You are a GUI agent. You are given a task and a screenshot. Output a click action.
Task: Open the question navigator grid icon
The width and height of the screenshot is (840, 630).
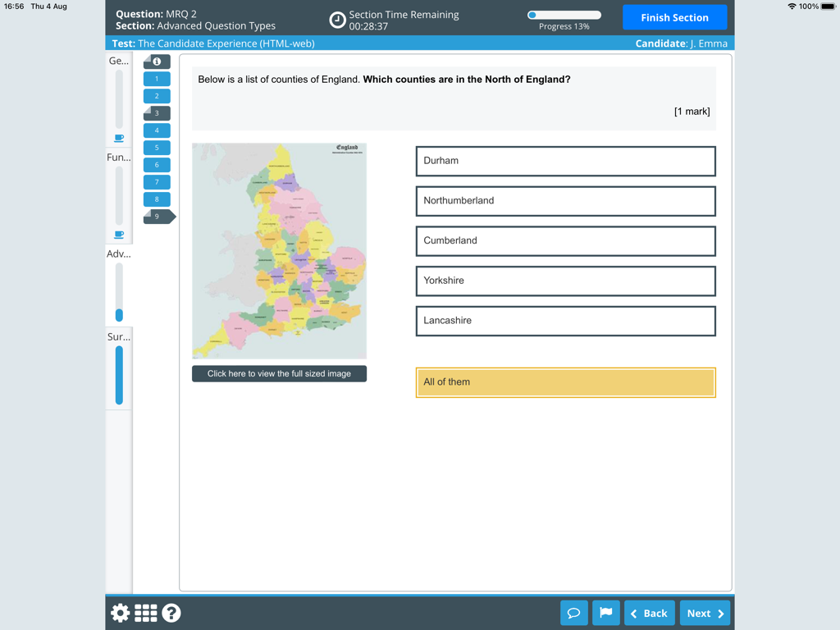[145, 613]
